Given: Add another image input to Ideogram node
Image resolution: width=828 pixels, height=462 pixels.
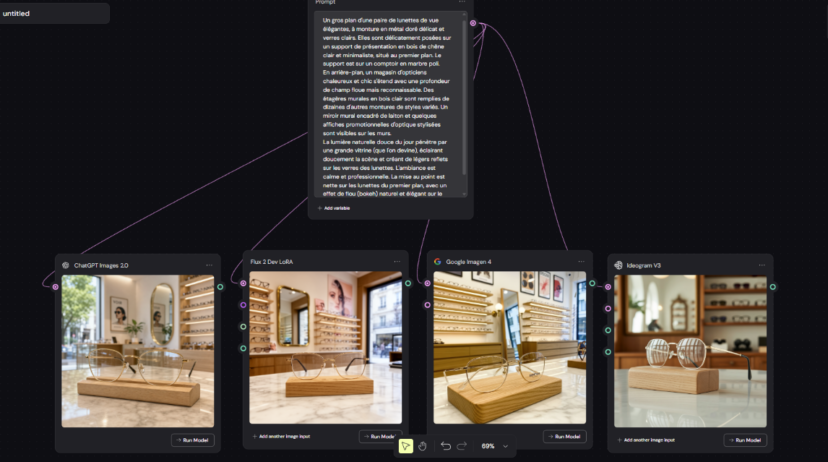Looking at the screenshot, I should [646, 440].
